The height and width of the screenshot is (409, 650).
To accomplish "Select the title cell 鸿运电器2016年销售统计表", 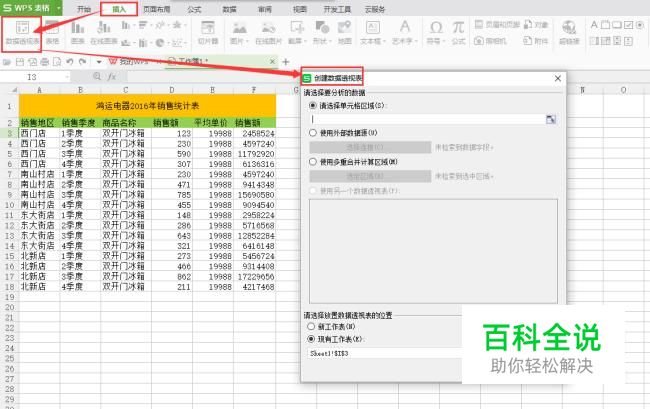I will (147, 106).
